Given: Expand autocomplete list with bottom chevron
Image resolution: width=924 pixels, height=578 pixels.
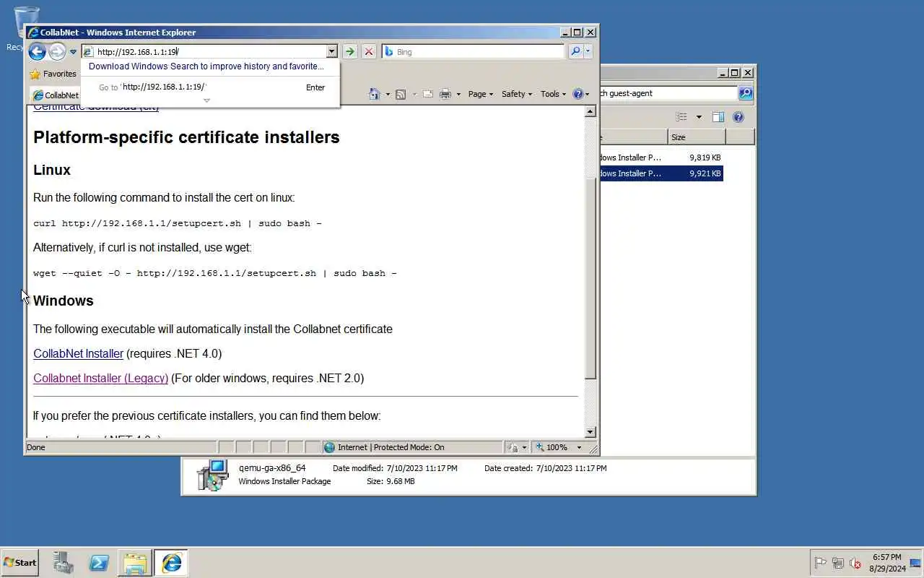Looking at the screenshot, I should tap(206, 100).
